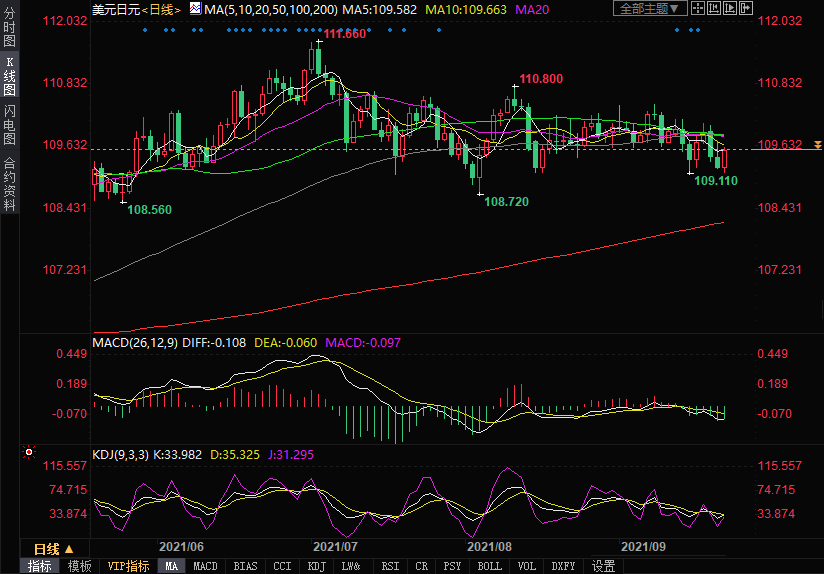
Task: Toggle the RSI indicator
Action: [x=390, y=566]
